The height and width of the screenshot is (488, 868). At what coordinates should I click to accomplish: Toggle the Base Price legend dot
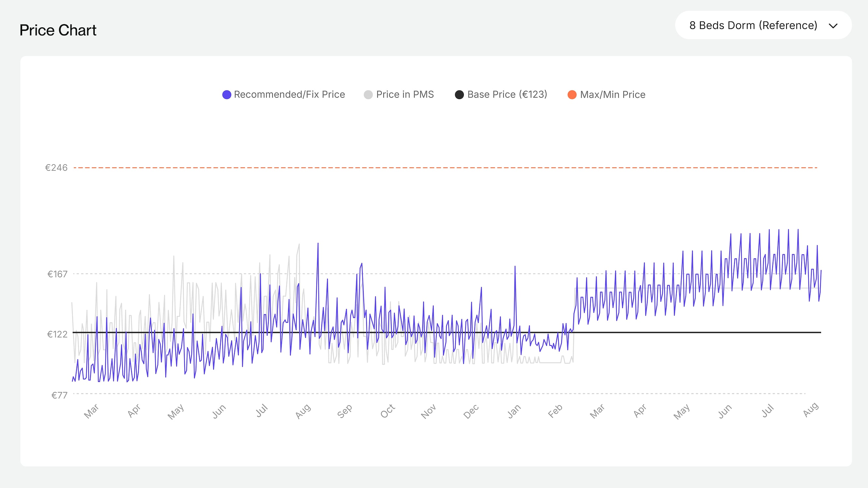(459, 95)
